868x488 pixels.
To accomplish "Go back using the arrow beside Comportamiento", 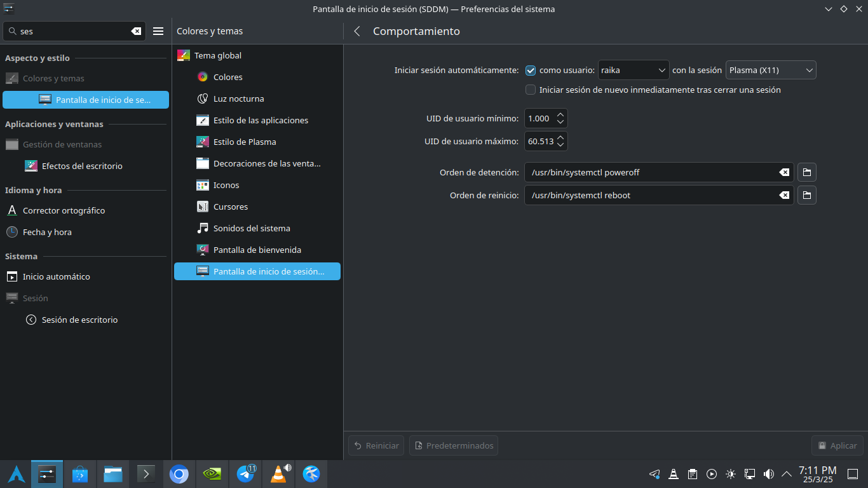I will (x=357, y=31).
